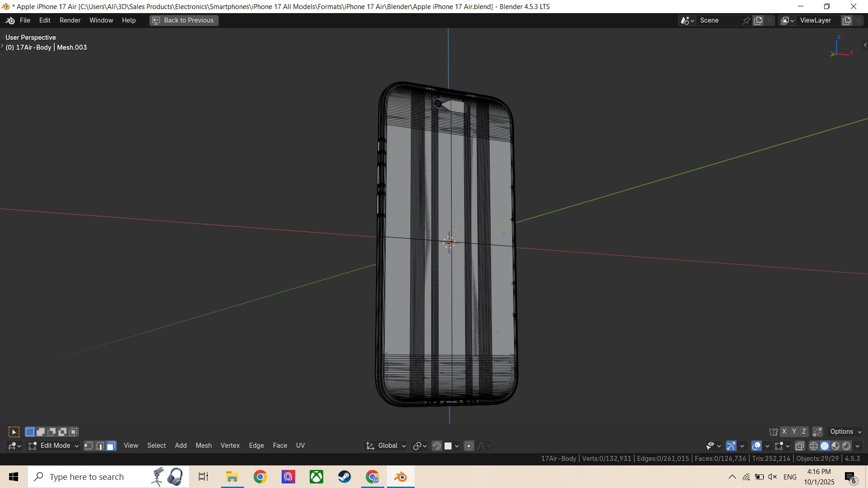Open the transform pivot point dropdown
This screenshot has height=488, width=868.
click(420, 446)
